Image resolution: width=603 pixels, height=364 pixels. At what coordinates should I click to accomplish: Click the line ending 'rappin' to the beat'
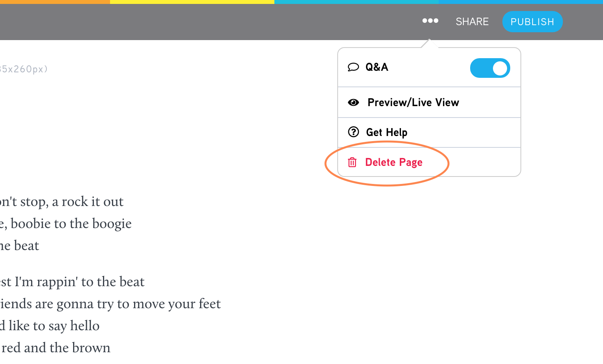(x=72, y=282)
